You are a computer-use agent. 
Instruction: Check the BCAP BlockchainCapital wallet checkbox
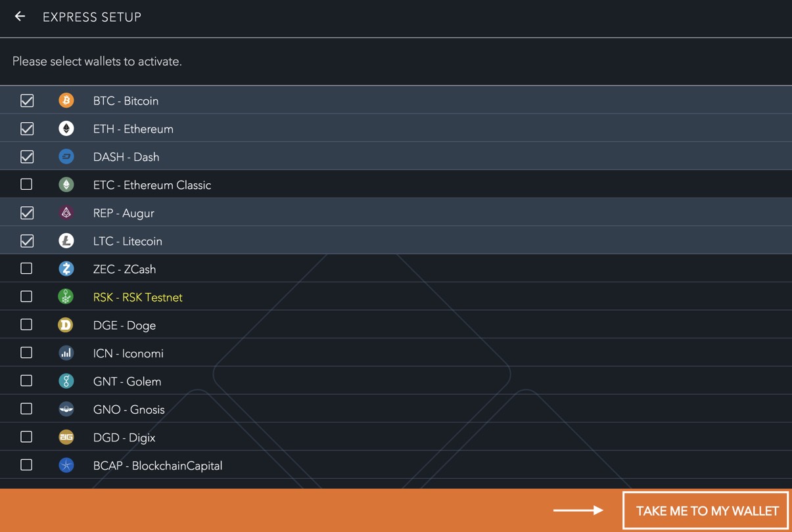(x=26, y=465)
